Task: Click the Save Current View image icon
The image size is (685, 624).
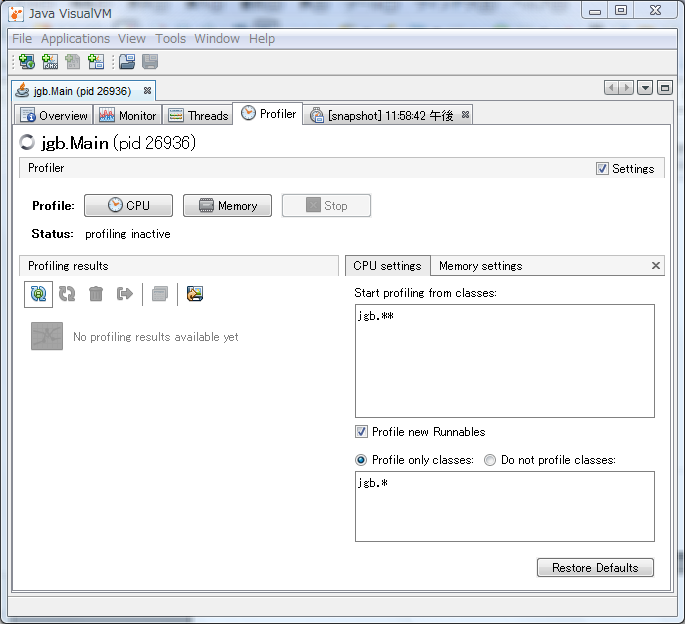Action: tap(195, 294)
